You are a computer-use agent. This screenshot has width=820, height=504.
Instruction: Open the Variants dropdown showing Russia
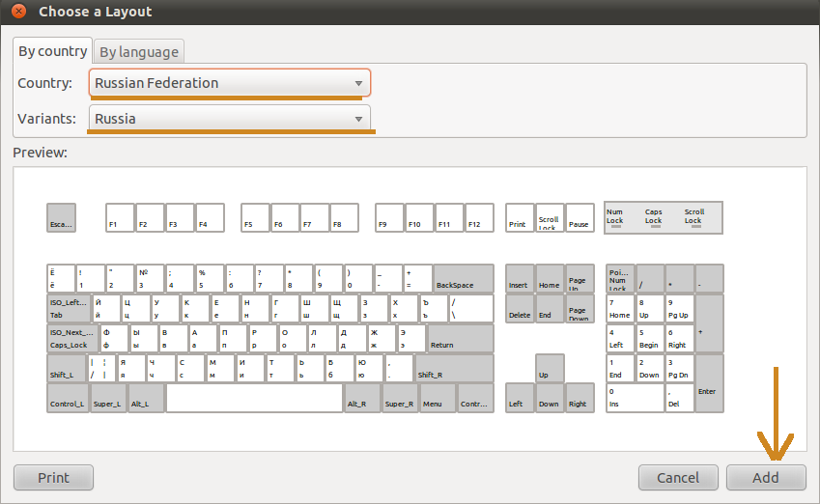pos(230,118)
